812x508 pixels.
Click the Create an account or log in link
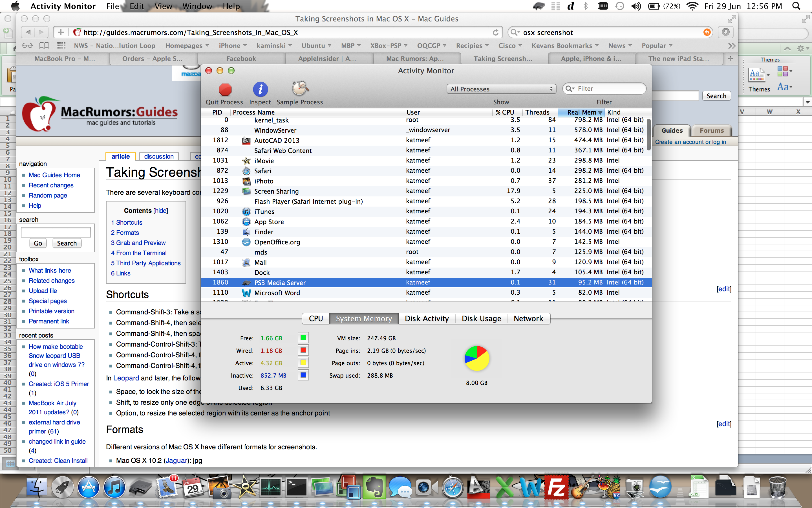click(x=690, y=142)
